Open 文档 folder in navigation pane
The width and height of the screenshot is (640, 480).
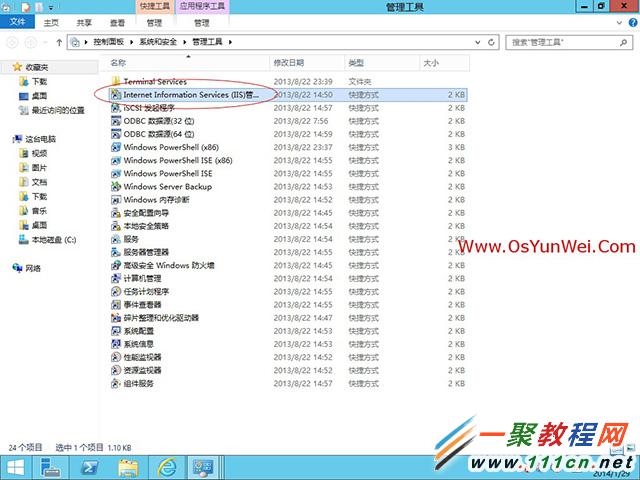coord(39,182)
